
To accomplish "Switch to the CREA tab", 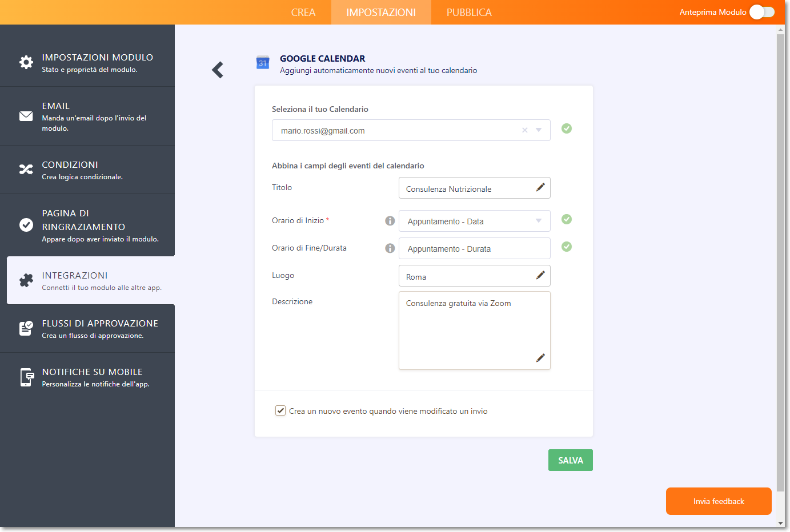I will 303,13.
